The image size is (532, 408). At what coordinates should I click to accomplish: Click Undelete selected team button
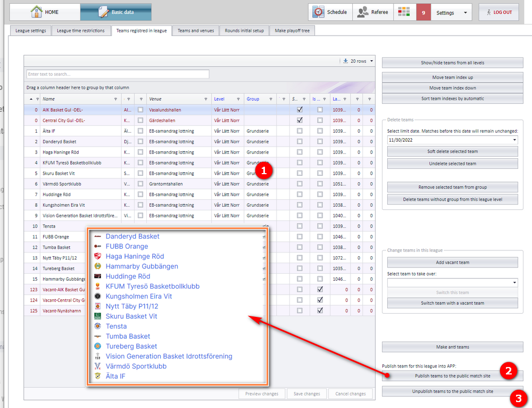point(452,164)
